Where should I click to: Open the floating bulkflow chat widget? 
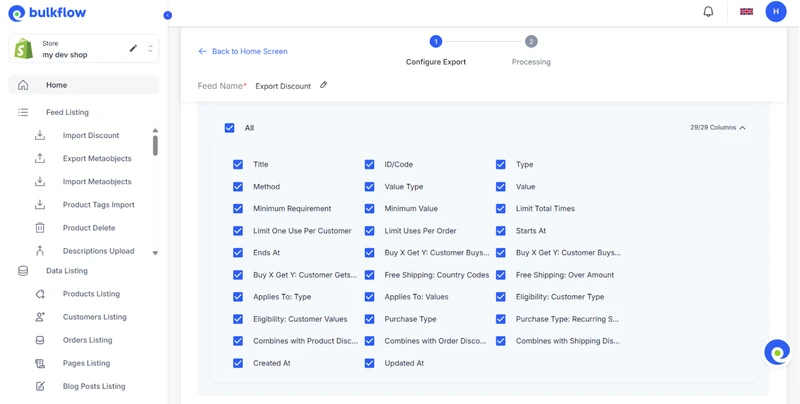[x=777, y=352]
